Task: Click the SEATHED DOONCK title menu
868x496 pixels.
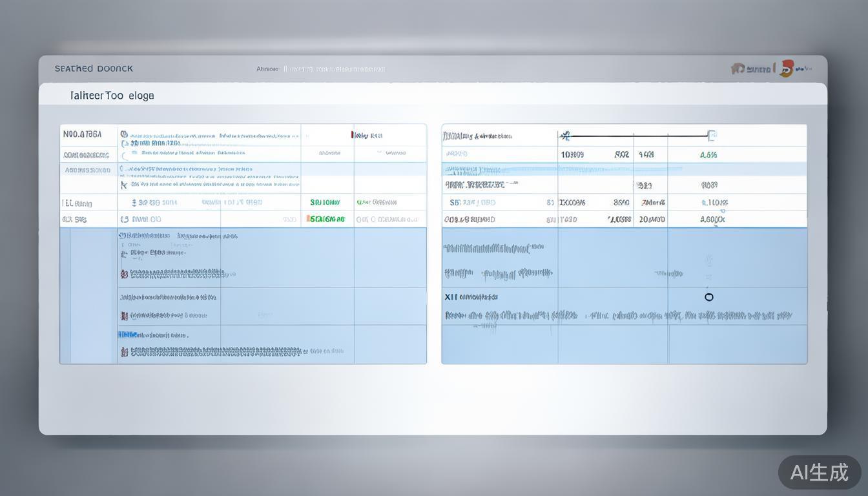Action: (94, 68)
